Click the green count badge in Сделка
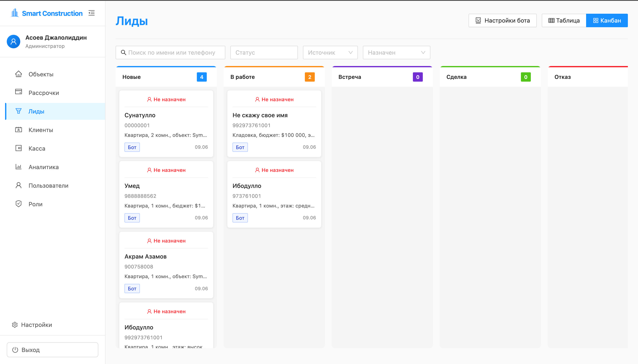Screen dimensions: 638x364 [x=526, y=77]
